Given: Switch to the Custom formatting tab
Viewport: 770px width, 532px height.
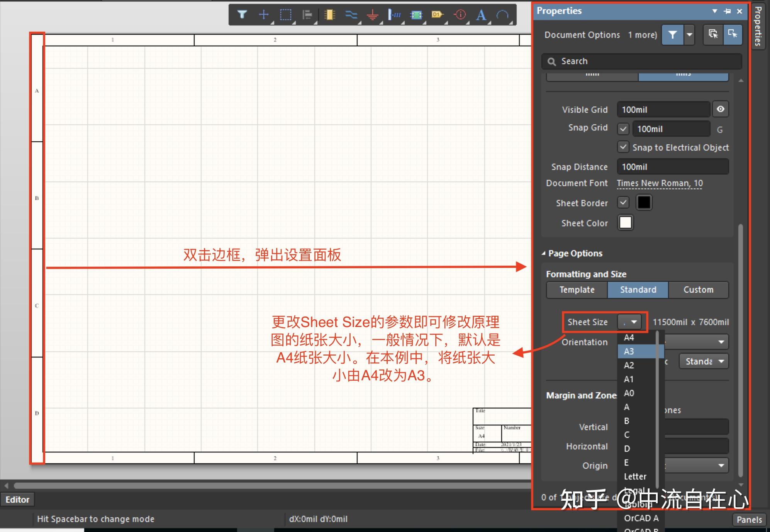Looking at the screenshot, I should click(699, 290).
